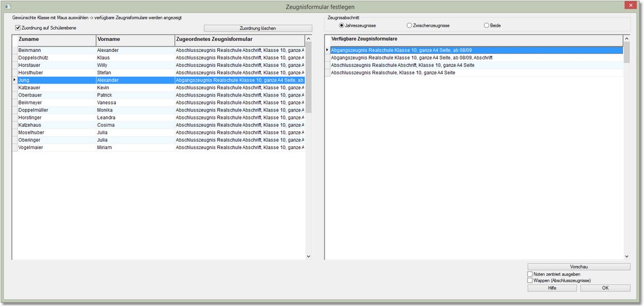Sort by the Zuname column header
The height and width of the screenshot is (307, 644).
coord(54,40)
